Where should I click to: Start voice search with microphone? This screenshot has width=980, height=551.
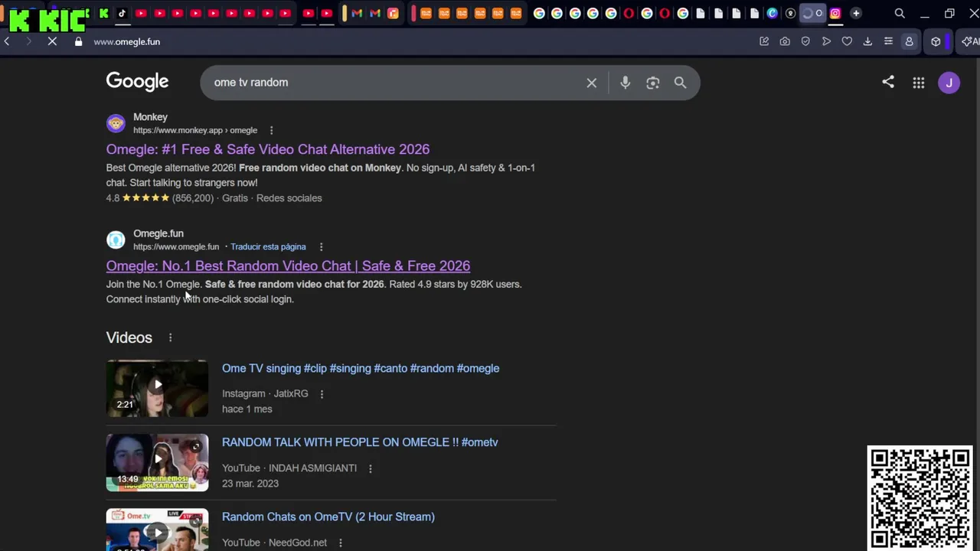point(625,83)
